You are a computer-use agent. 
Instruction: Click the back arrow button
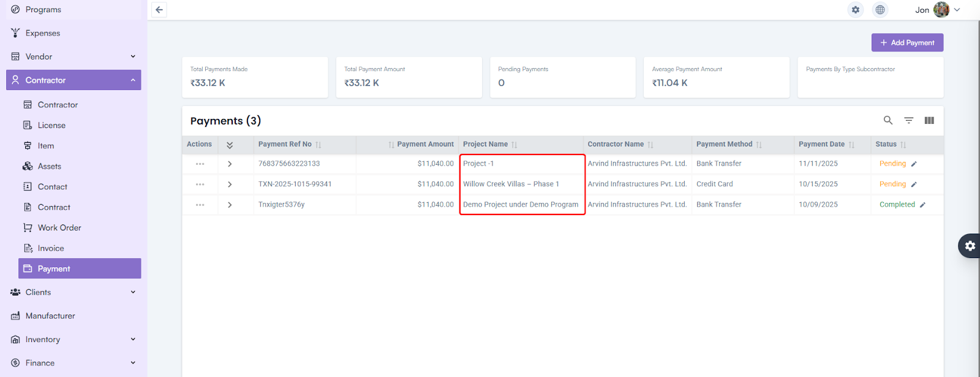[x=159, y=10]
